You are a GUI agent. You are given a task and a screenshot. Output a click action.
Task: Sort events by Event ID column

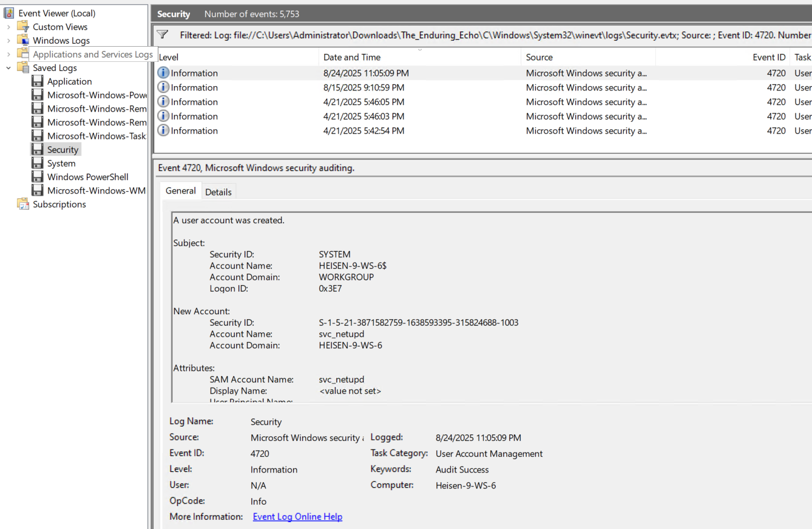point(768,57)
